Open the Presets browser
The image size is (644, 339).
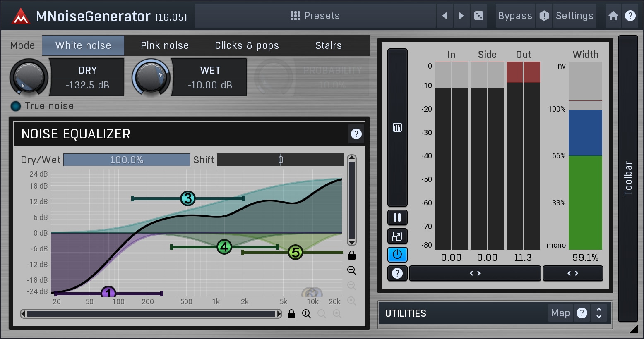click(x=315, y=16)
